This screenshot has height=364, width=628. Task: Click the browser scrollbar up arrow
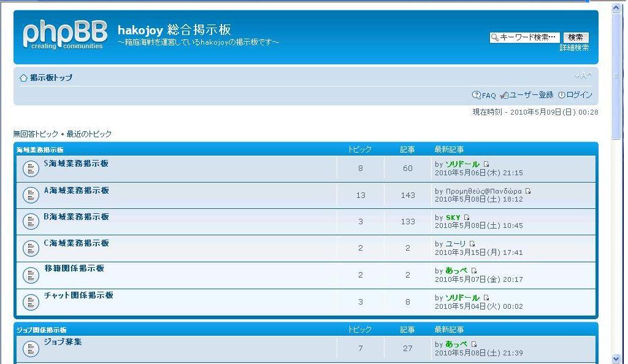coord(616,7)
